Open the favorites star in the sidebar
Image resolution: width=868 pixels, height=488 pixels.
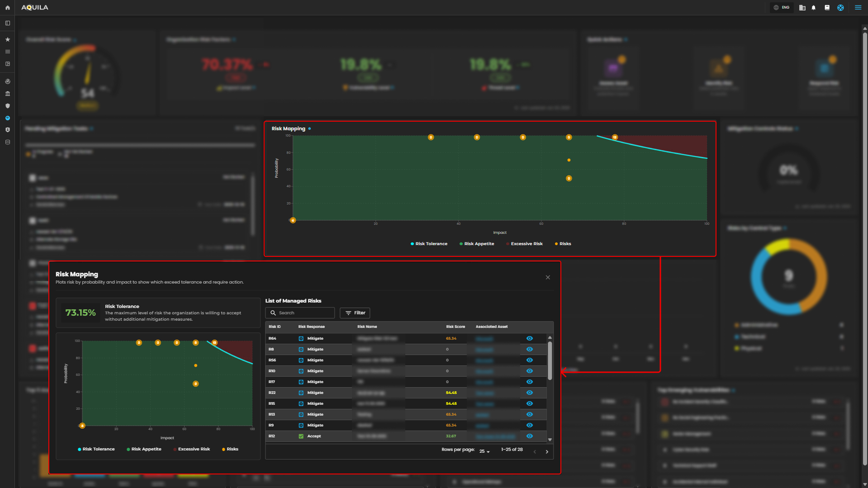point(8,40)
